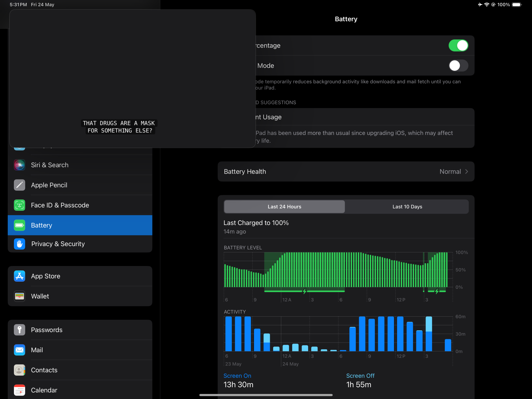Tap the Wallet icon

(x=19, y=296)
